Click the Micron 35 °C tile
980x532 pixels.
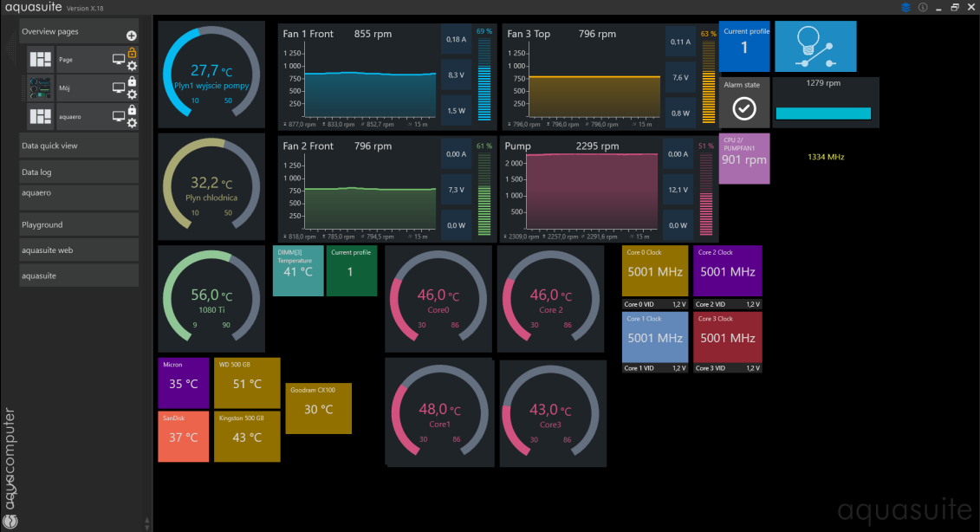pos(184,383)
